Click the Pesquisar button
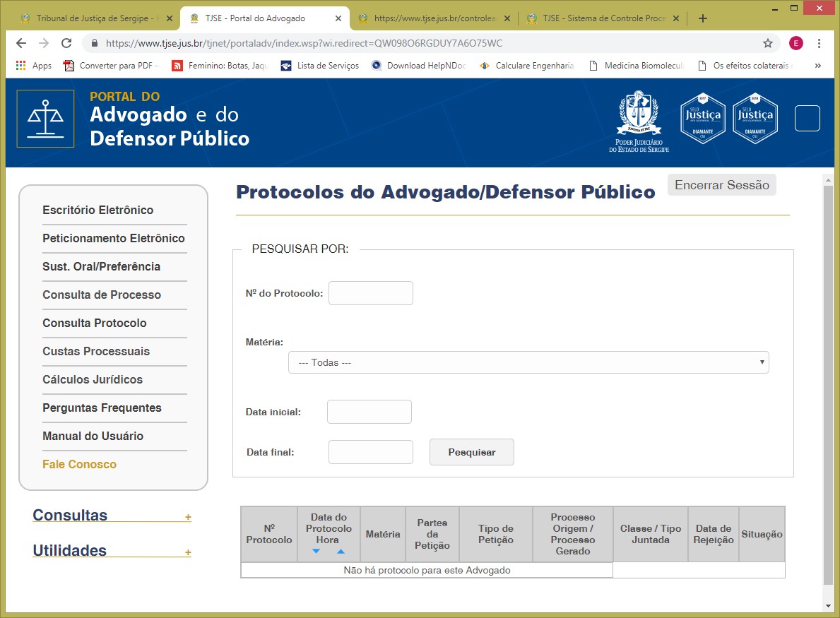Viewport: 840px width, 618px height. (x=471, y=452)
